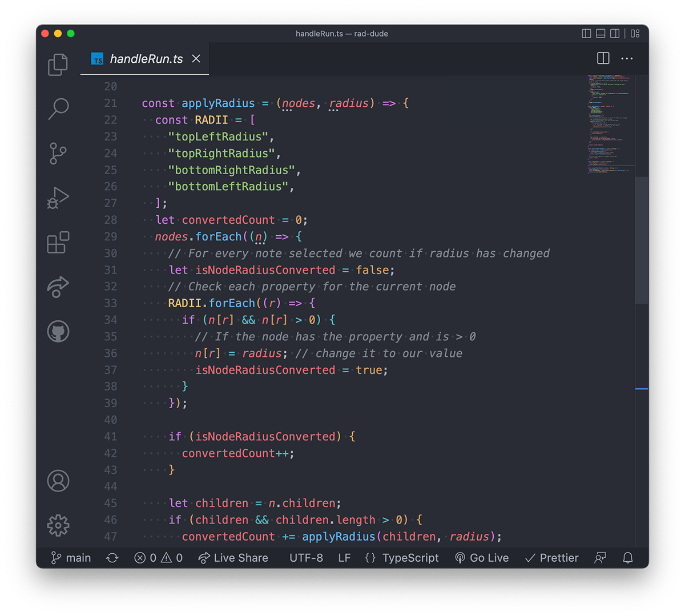Click n.children on line 45

click(x=302, y=503)
